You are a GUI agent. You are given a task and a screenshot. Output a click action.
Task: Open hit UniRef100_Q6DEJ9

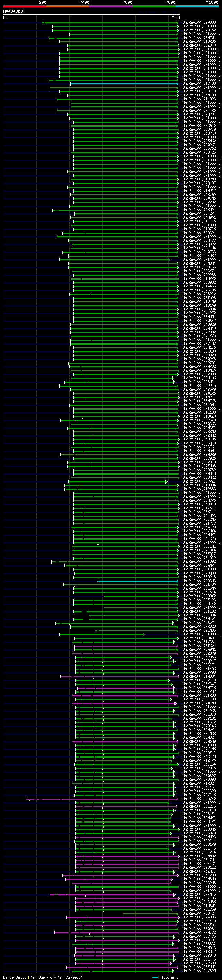199,91
